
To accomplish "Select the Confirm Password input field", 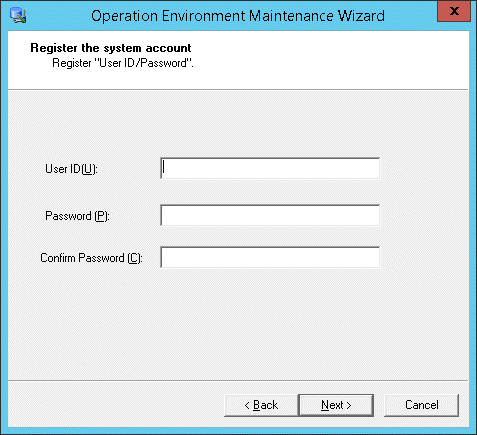I will (x=270, y=257).
